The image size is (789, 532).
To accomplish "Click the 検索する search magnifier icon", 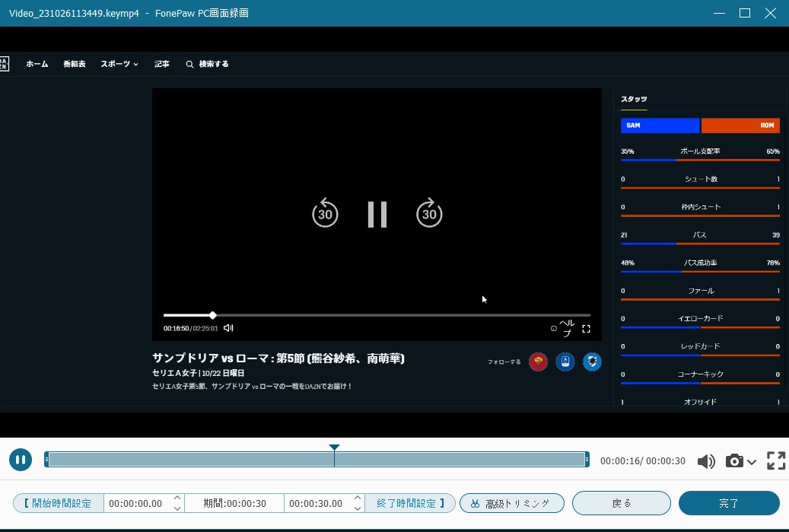I will pos(189,64).
